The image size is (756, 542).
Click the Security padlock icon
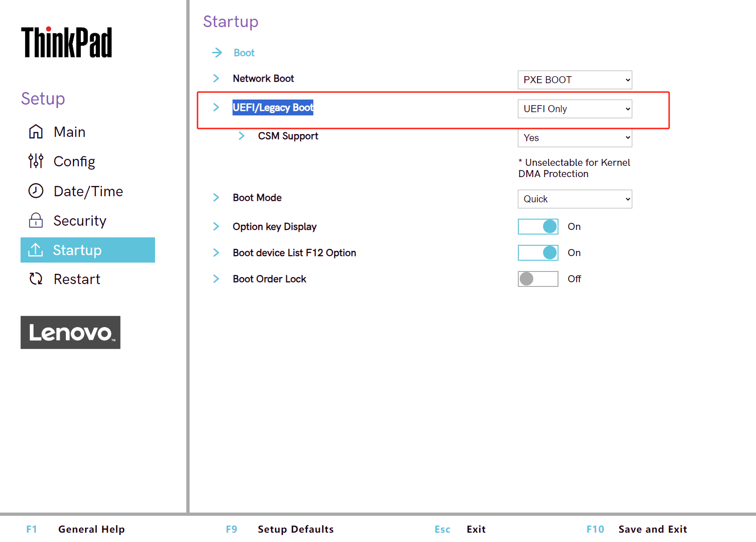tap(36, 221)
